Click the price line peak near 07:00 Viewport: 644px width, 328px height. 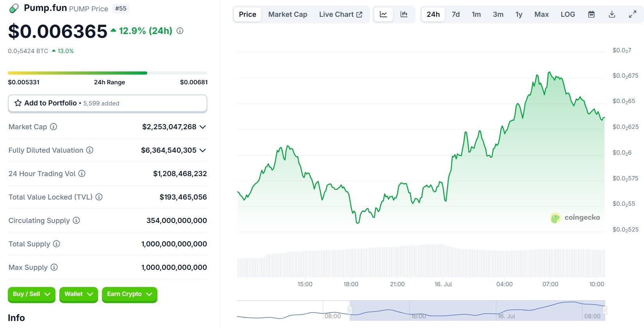pyautogui.click(x=549, y=73)
